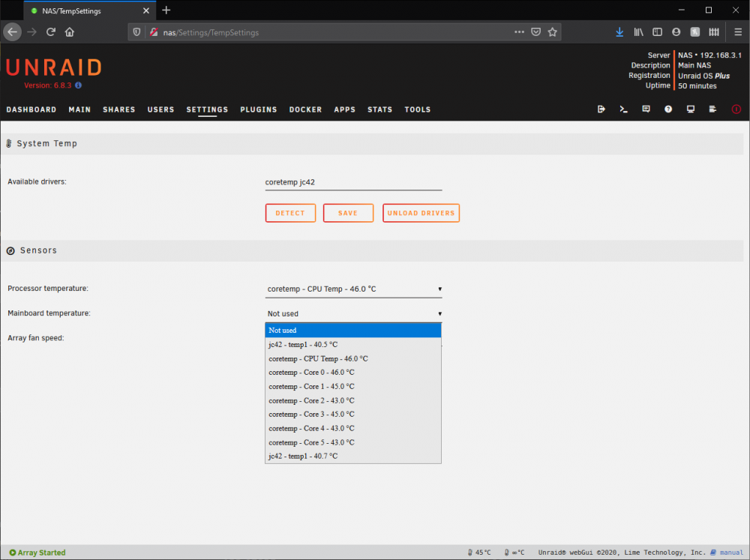Viewport: 750px width, 560px height.
Task: Toggle the Firefox sidebar icon
Action: 657,32
